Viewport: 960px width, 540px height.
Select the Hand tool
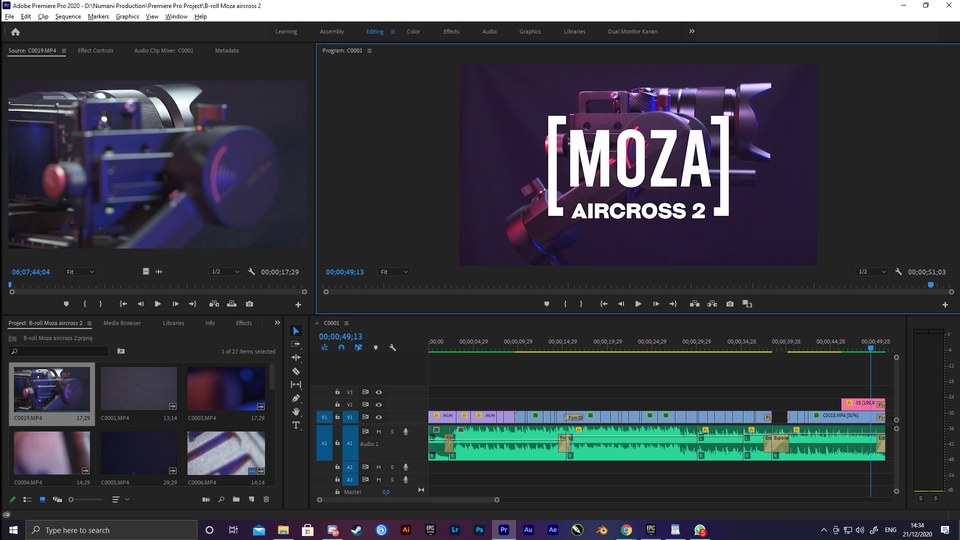pos(296,411)
